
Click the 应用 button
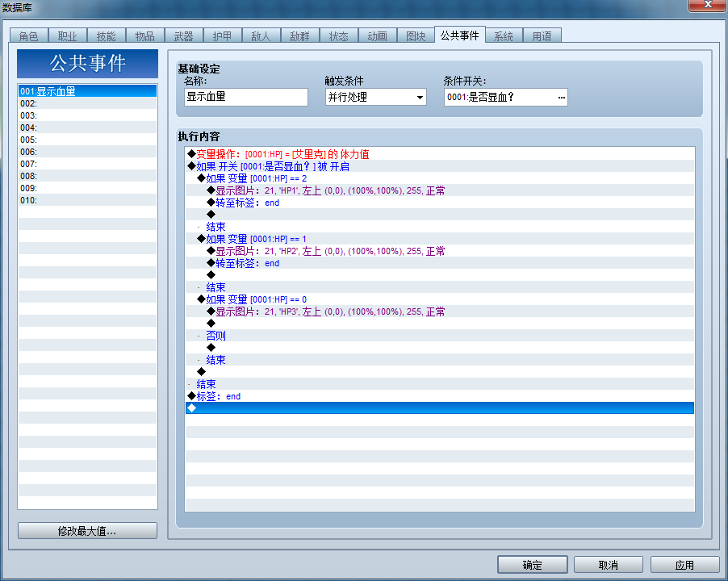pos(685,565)
